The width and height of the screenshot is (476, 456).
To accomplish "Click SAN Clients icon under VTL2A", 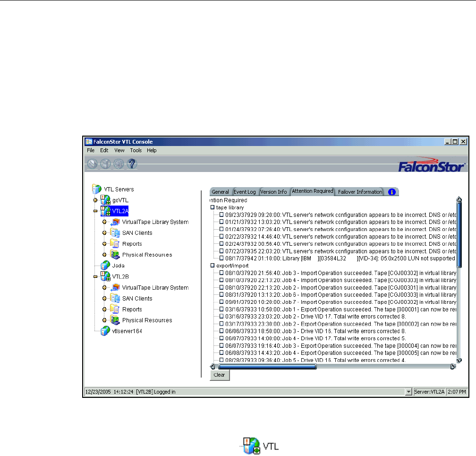I will [115, 232].
